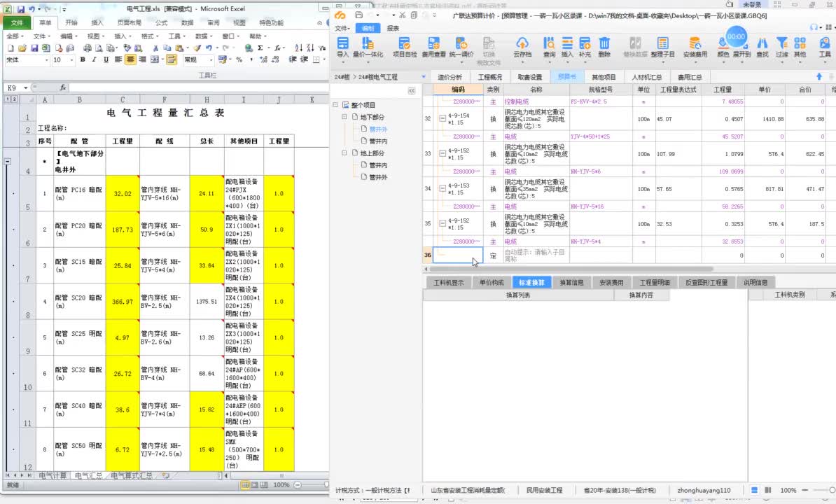Collapse the 地下部分 tree node
This screenshot has height=504, width=836.
(x=344, y=117)
